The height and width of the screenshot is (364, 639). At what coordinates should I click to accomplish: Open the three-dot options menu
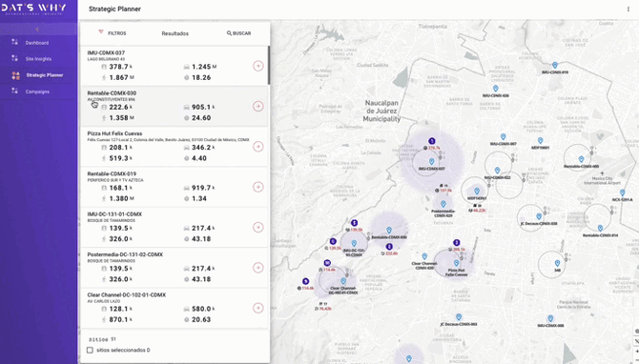tap(628, 9)
